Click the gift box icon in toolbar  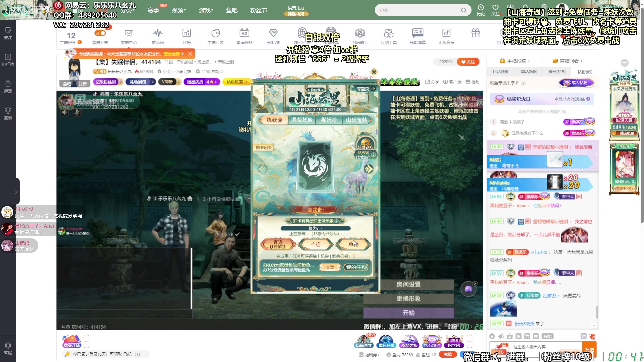(475, 33)
